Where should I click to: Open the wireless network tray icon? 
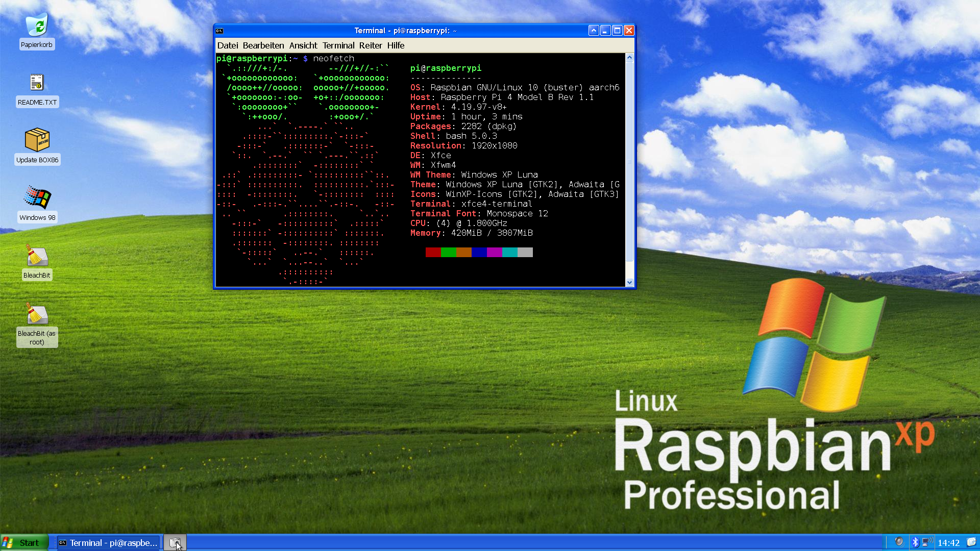(927, 542)
